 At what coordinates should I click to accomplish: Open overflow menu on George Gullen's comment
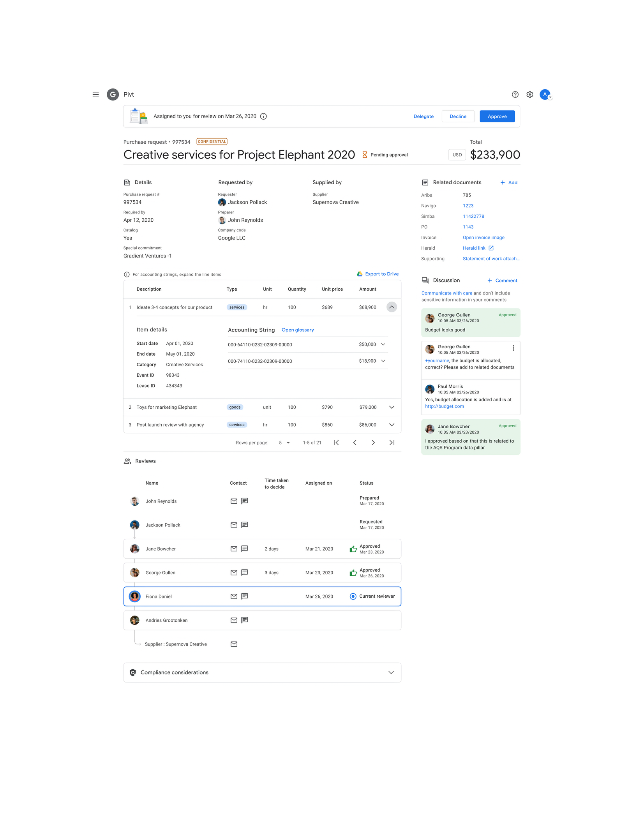click(x=513, y=348)
